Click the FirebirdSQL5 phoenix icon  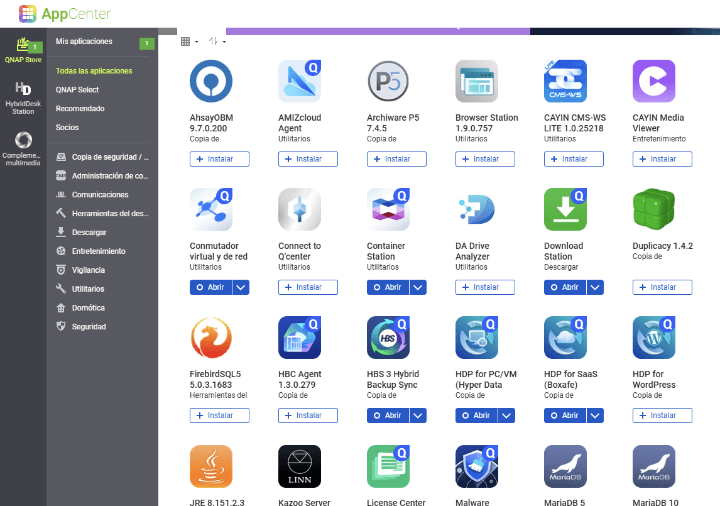(x=211, y=337)
